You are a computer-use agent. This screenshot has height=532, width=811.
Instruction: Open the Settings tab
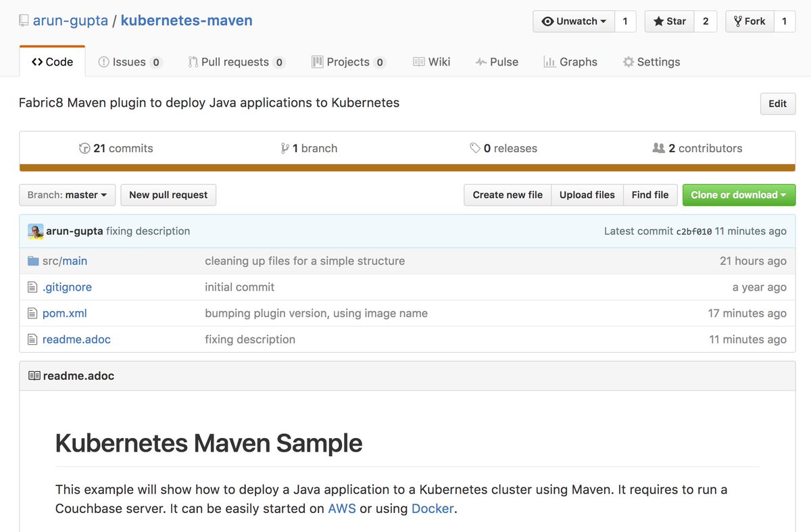[x=652, y=62]
